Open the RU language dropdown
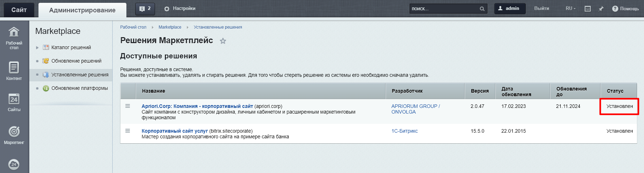This screenshot has width=644, height=173. [x=570, y=8]
